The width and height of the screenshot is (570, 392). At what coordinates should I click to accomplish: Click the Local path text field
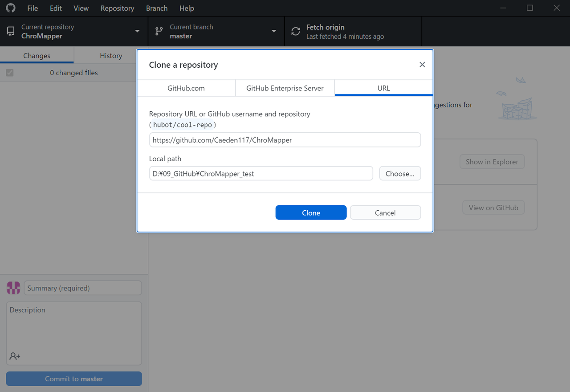coord(261,174)
